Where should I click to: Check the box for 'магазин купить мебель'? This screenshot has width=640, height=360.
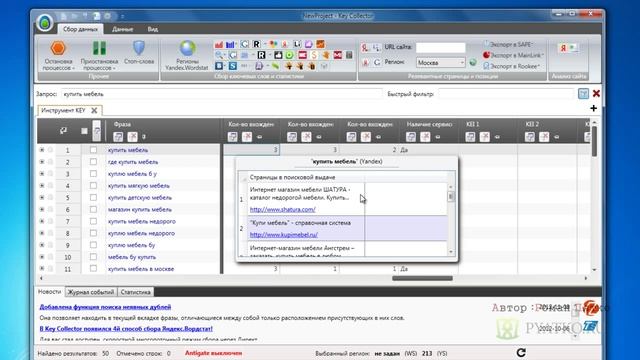coord(93,209)
